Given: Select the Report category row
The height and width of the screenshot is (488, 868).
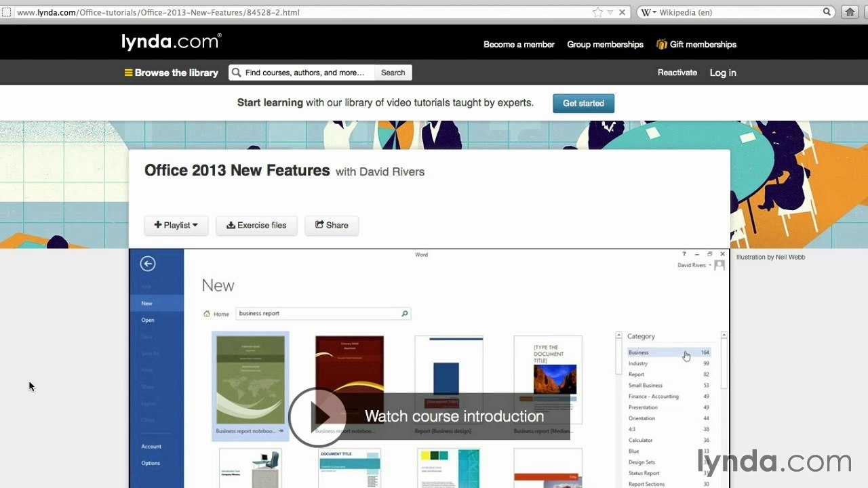Looking at the screenshot, I should [669, 374].
